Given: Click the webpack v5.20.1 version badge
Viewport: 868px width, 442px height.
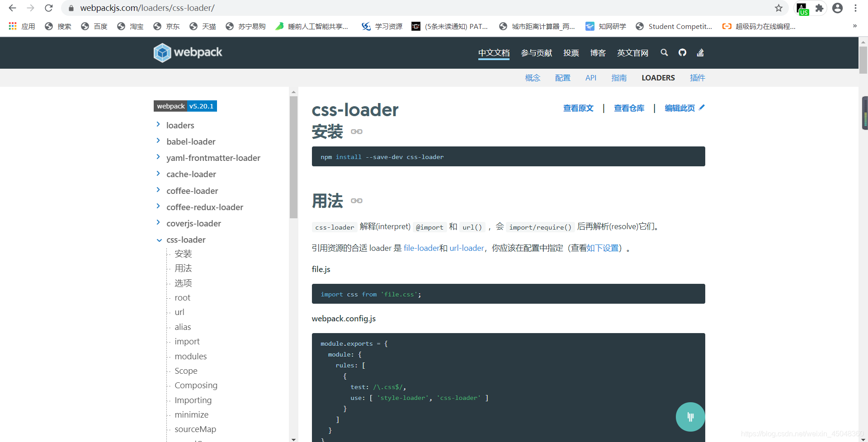Looking at the screenshot, I should coord(185,106).
